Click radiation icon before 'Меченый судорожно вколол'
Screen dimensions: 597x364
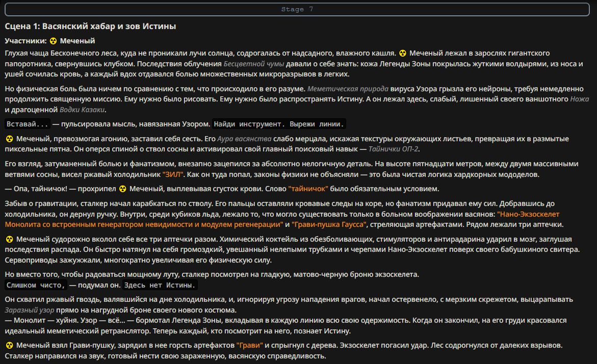coord(10,240)
